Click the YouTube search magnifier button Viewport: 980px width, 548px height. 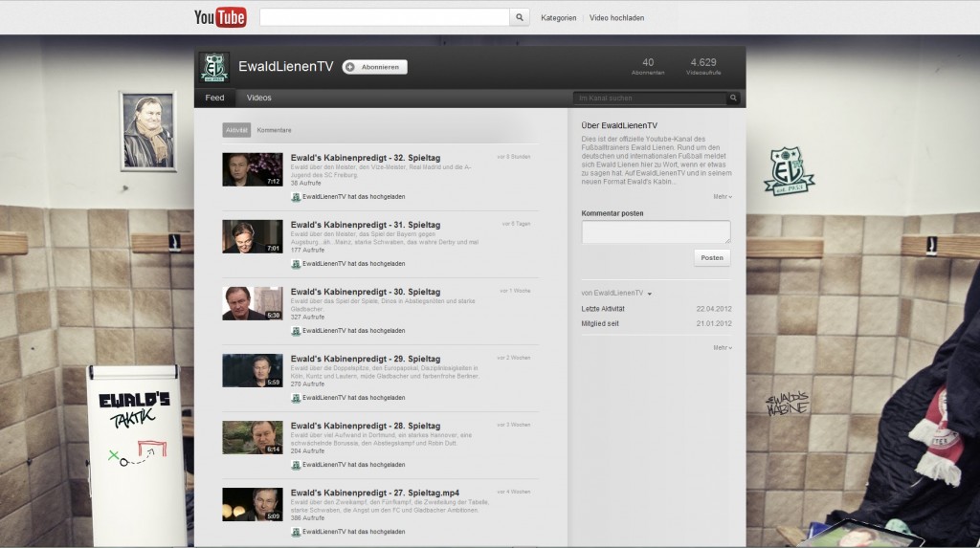pyautogui.click(x=520, y=17)
